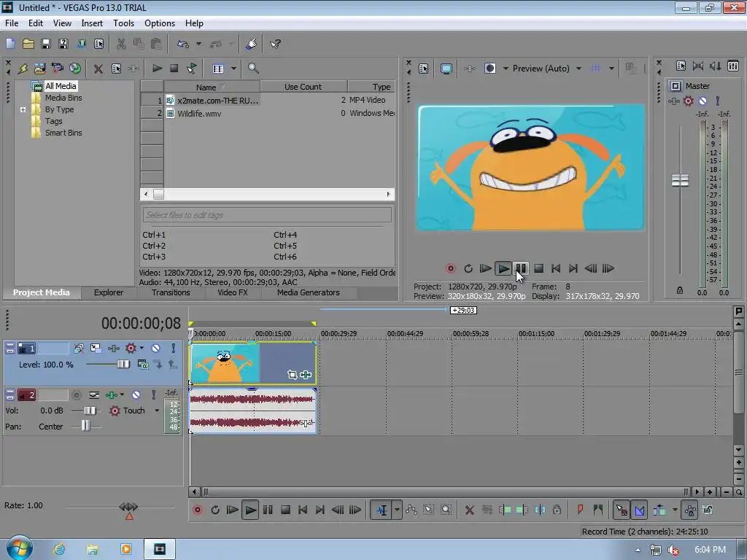Open Preview (Auto) quality dropdown
The height and width of the screenshot is (560, 747).
(x=578, y=69)
